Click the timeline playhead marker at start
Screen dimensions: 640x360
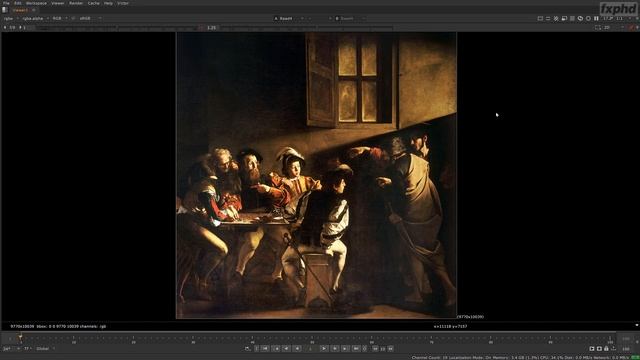(20, 337)
